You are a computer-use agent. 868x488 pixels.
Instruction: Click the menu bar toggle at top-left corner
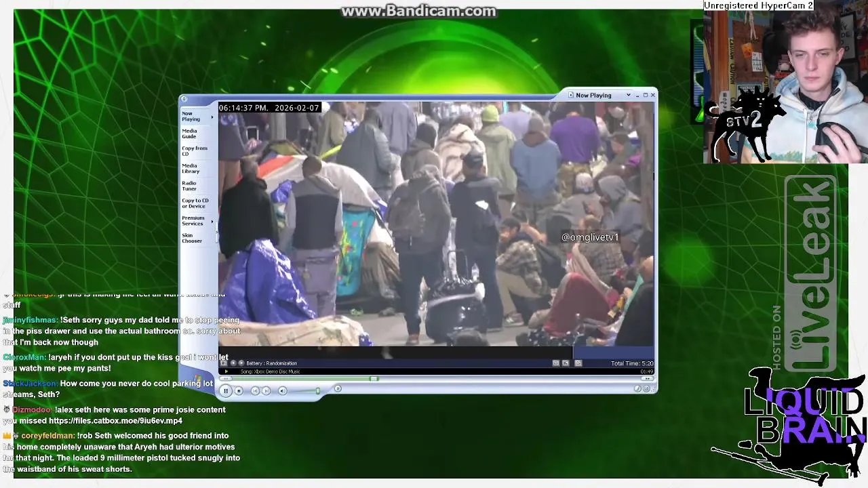pyautogui.click(x=184, y=99)
